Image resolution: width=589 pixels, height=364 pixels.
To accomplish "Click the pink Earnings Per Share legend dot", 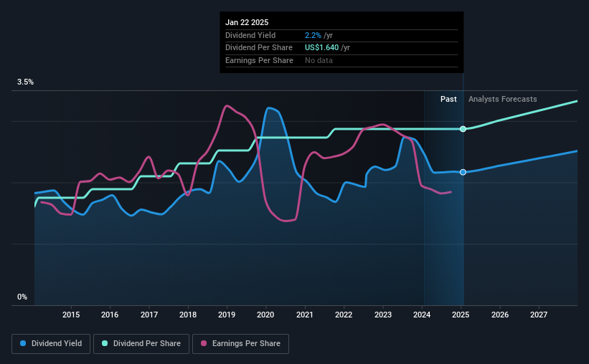I will [204, 343].
